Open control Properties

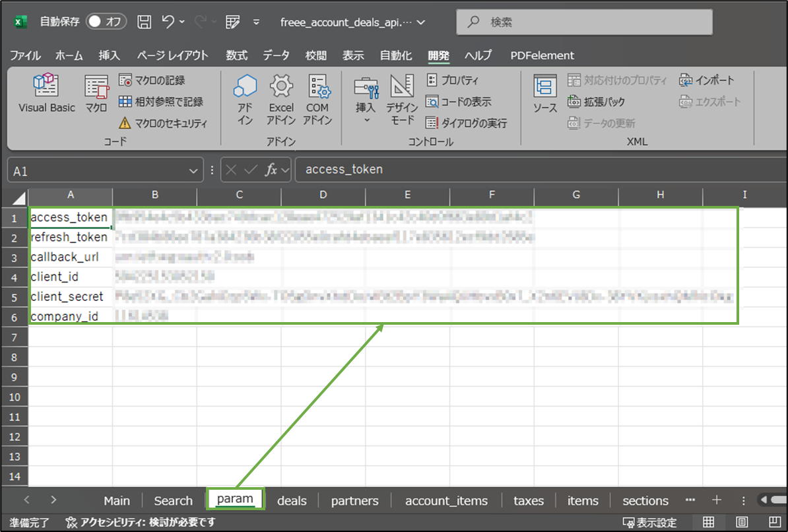pos(452,80)
